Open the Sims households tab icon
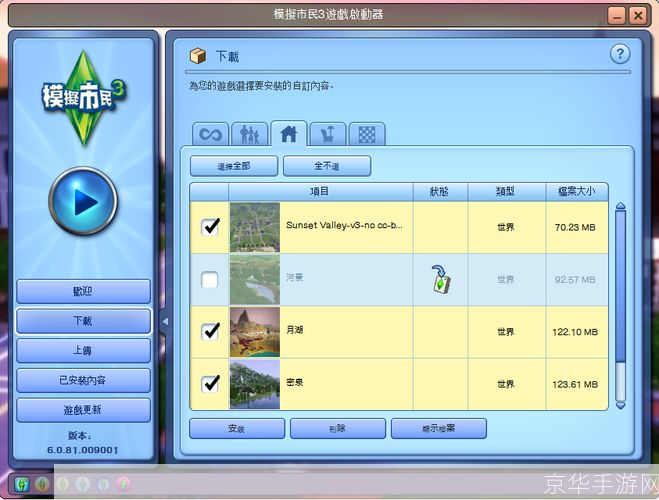 click(248, 134)
